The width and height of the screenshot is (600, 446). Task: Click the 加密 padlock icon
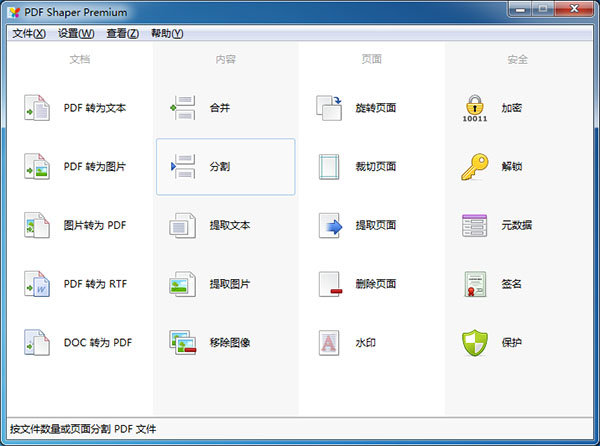(475, 108)
